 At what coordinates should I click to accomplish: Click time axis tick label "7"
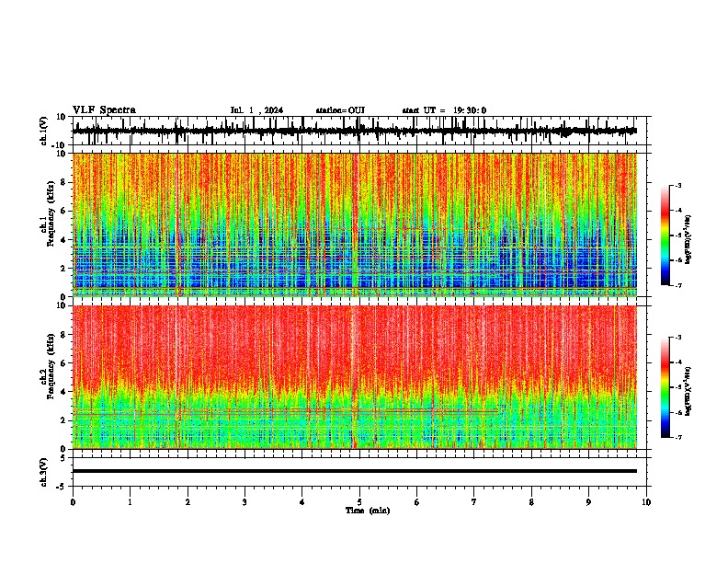coord(474,502)
